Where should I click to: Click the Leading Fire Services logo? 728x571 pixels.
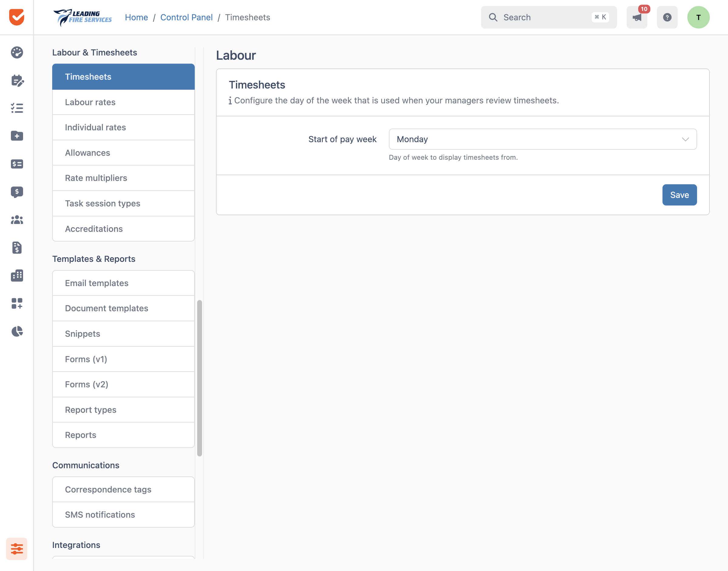83,17
